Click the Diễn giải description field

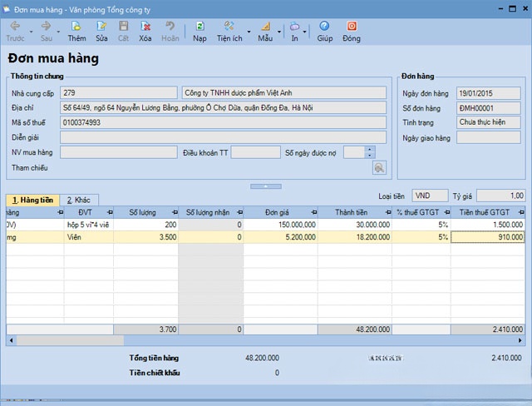pyautogui.click(x=223, y=137)
